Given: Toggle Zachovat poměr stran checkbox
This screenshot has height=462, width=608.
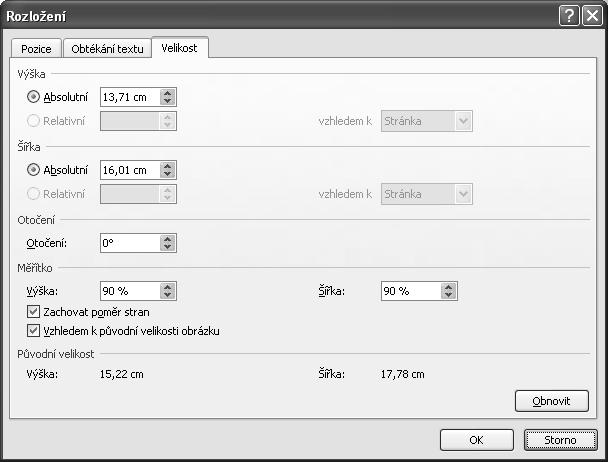Looking at the screenshot, I should pos(33,311).
